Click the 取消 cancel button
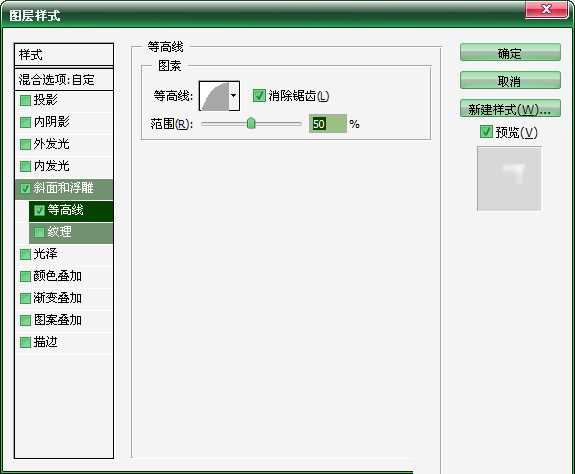 pyautogui.click(x=510, y=80)
